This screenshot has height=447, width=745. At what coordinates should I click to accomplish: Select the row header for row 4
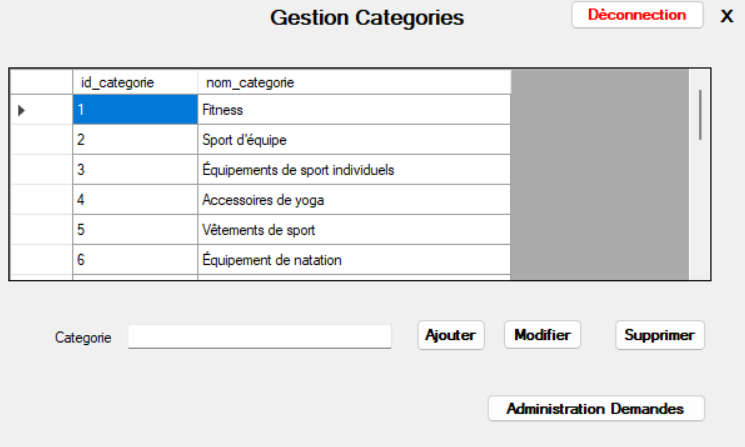click(x=41, y=200)
